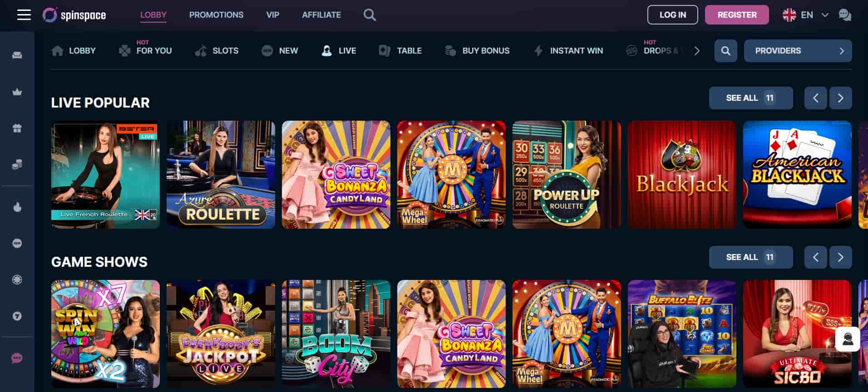
Task: Click the sidebar flame hot icon
Action: click(17, 207)
